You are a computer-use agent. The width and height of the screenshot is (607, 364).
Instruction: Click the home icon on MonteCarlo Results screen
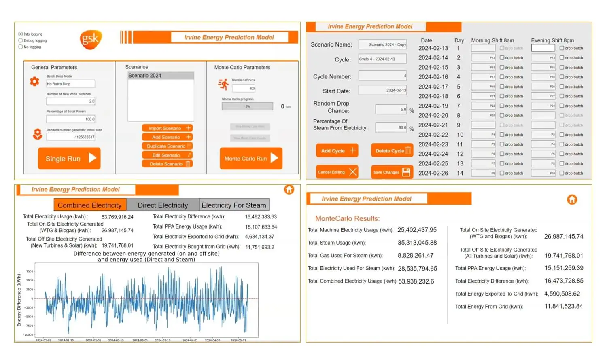pyautogui.click(x=572, y=199)
